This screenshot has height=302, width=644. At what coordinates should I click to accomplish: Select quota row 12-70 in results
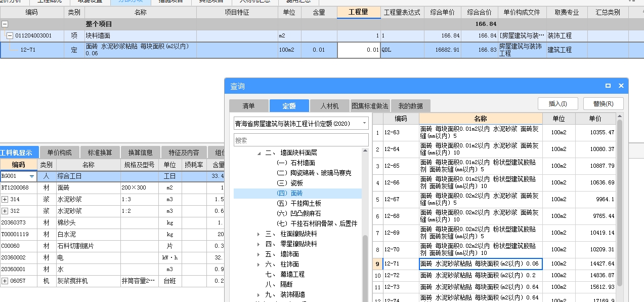[494, 250]
